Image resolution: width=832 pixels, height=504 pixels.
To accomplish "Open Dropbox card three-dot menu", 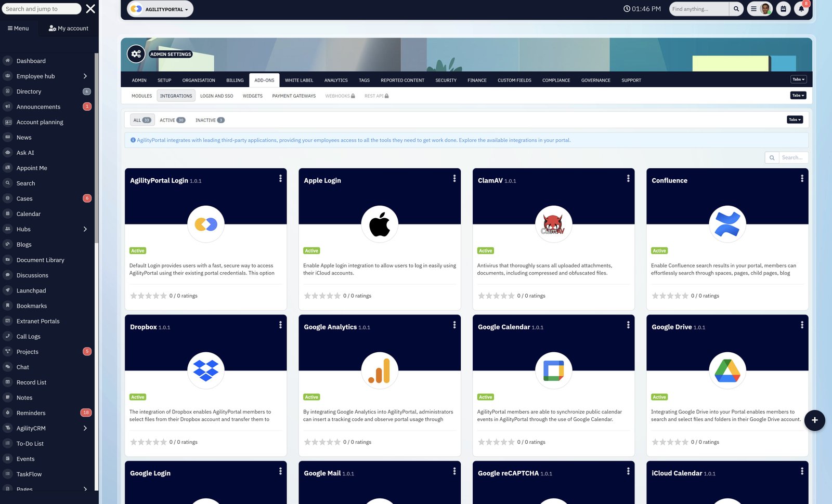I will (280, 325).
